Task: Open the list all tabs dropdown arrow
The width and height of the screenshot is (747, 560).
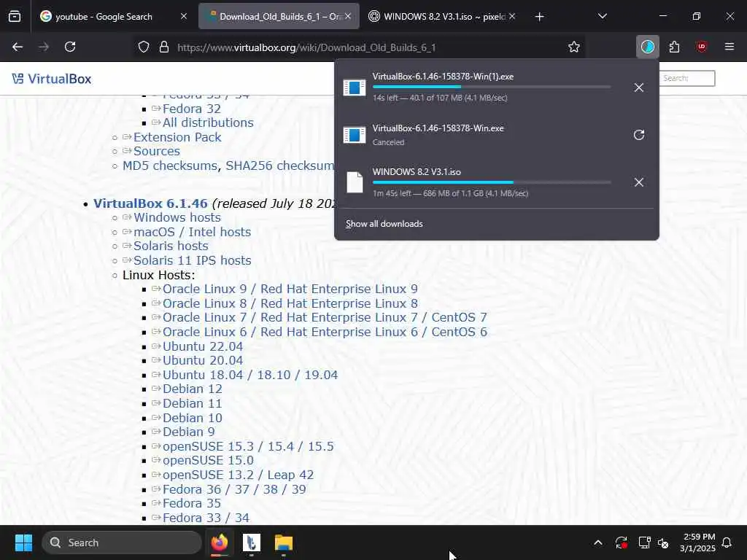Action: pos(602,17)
